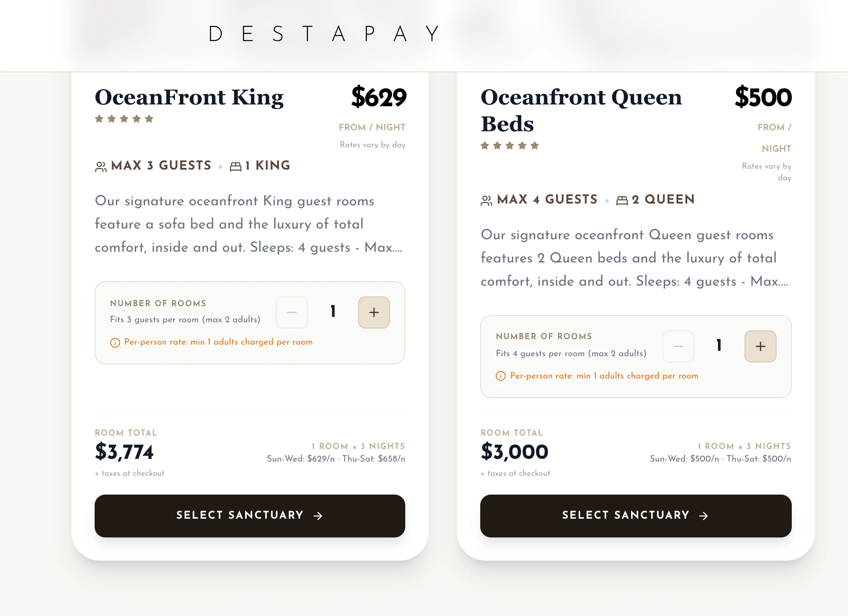Open the Oceanfront Queen Beds room title
Screen dimensions: 848x616
[x=581, y=110]
